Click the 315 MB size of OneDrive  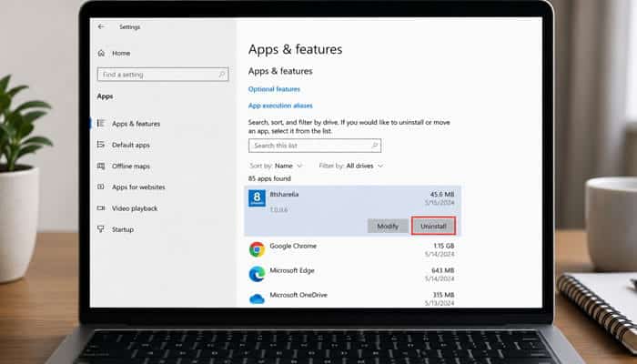coord(443,295)
